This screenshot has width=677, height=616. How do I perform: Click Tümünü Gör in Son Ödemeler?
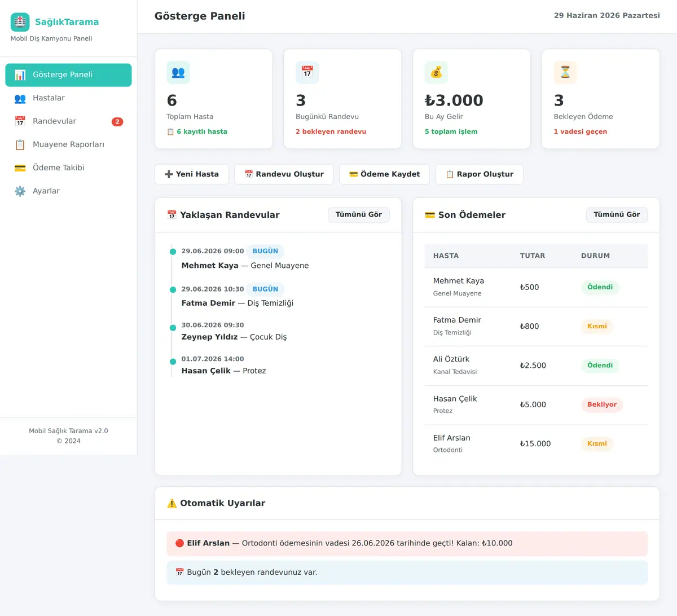[617, 215]
